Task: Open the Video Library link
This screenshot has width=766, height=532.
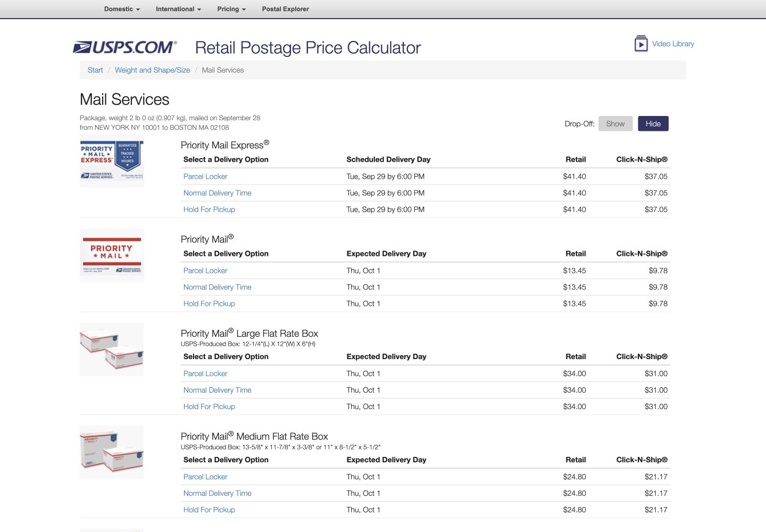Action: point(673,44)
